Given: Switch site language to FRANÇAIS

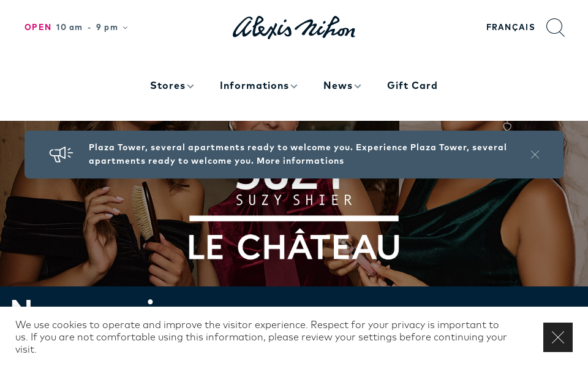Looking at the screenshot, I should pos(510,28).
